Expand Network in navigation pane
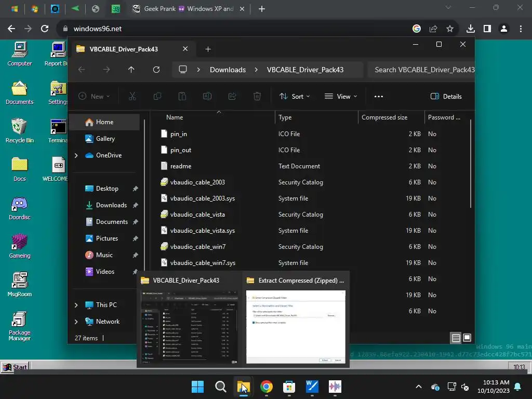 [76, 322]
